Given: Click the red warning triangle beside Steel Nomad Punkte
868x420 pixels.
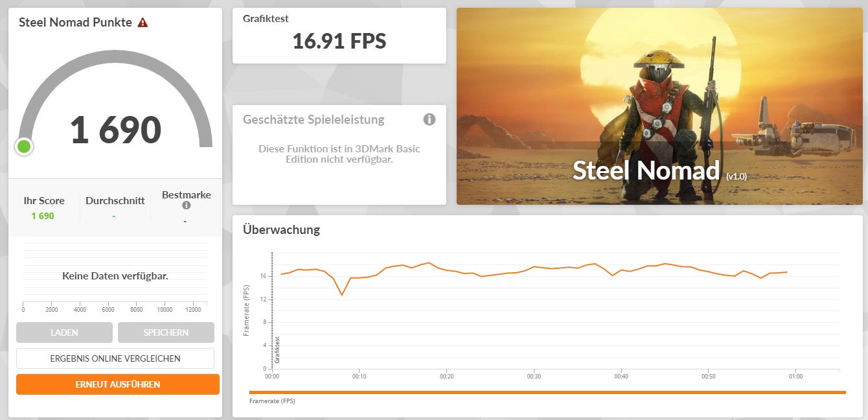Looking at the screenshot, I should click(x=143, y=22).
